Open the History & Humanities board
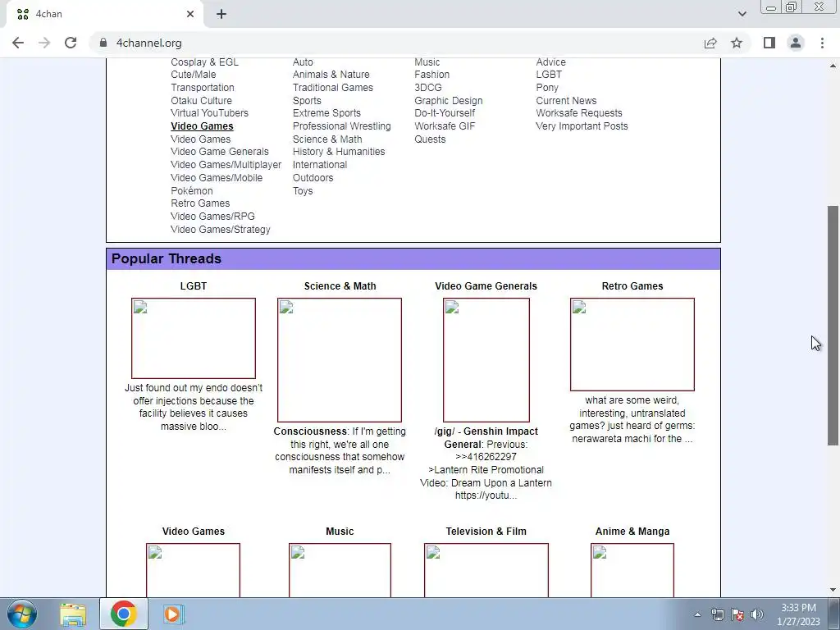840x630 pixels. 339,152
